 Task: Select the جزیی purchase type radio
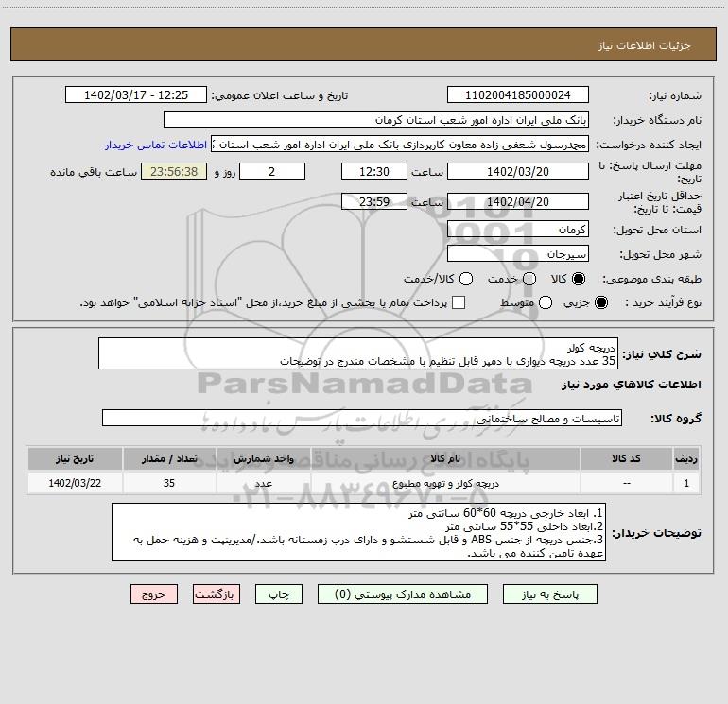(600, 302)
